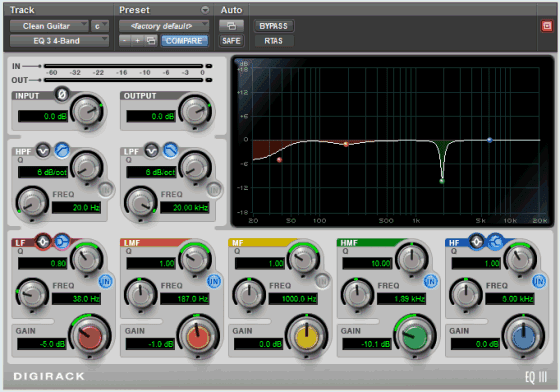
Task: Toggle the LMF band IN button
Action: 214,281
